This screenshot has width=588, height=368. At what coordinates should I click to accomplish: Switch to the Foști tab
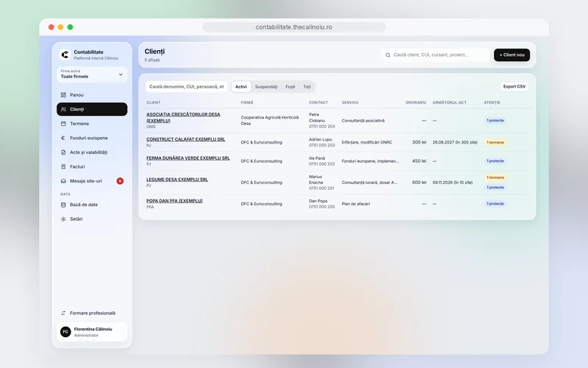(290, 87)
